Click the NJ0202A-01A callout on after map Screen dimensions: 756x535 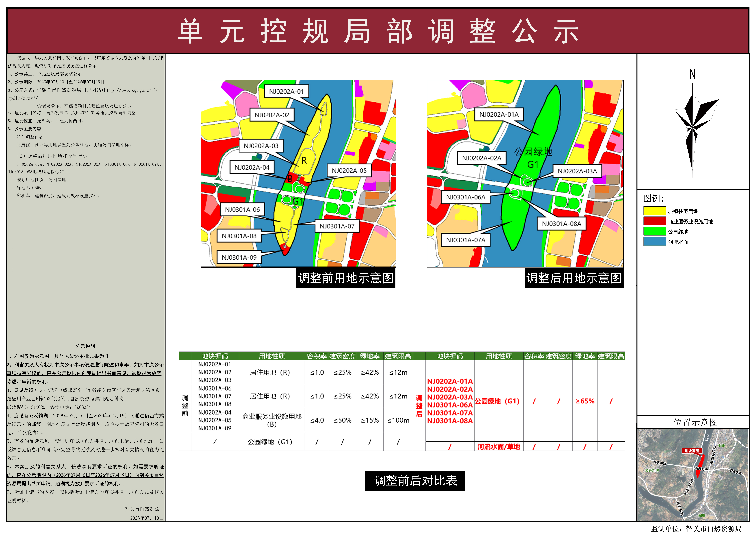[499, 115]
